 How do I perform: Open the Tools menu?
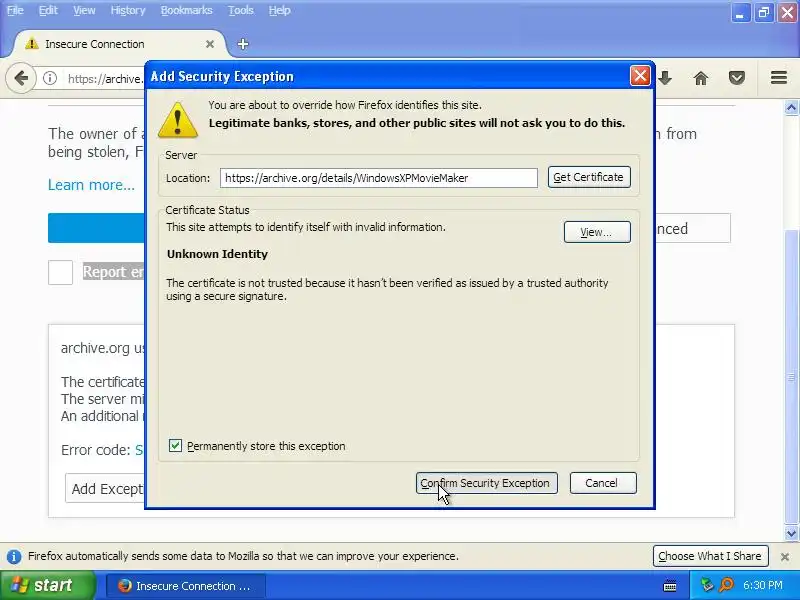click(x=241, y=10)
